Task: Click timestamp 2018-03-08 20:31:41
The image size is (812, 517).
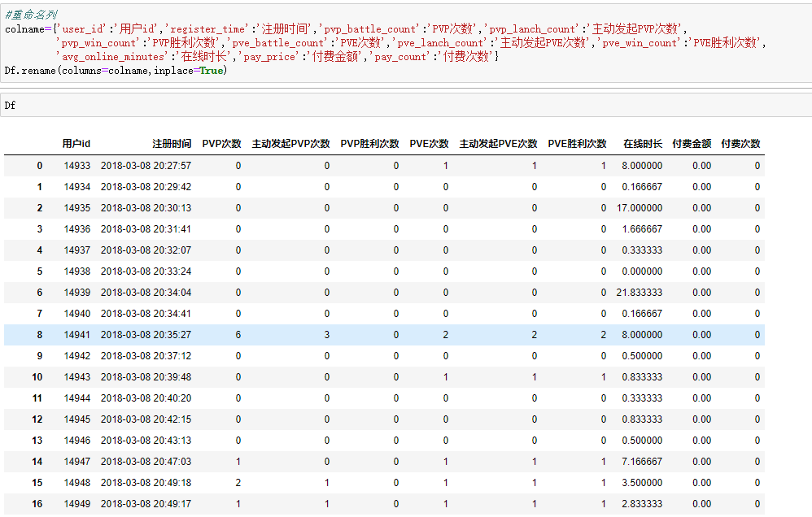Action: click(146, 229)
